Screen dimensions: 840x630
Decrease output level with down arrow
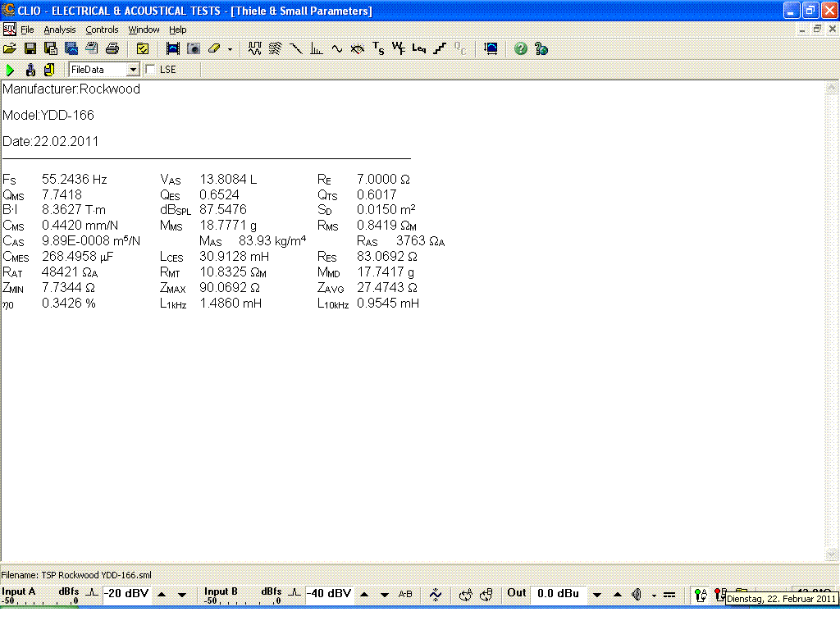point(597,595)
